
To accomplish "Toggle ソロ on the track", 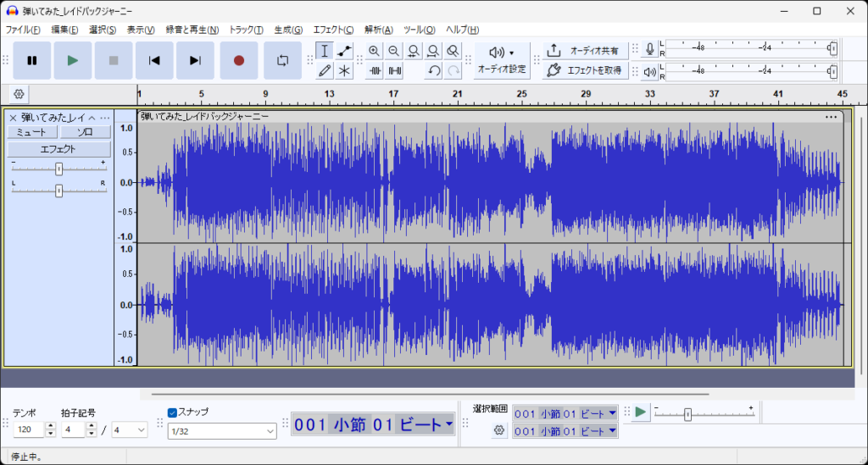I will coord(85,132).
